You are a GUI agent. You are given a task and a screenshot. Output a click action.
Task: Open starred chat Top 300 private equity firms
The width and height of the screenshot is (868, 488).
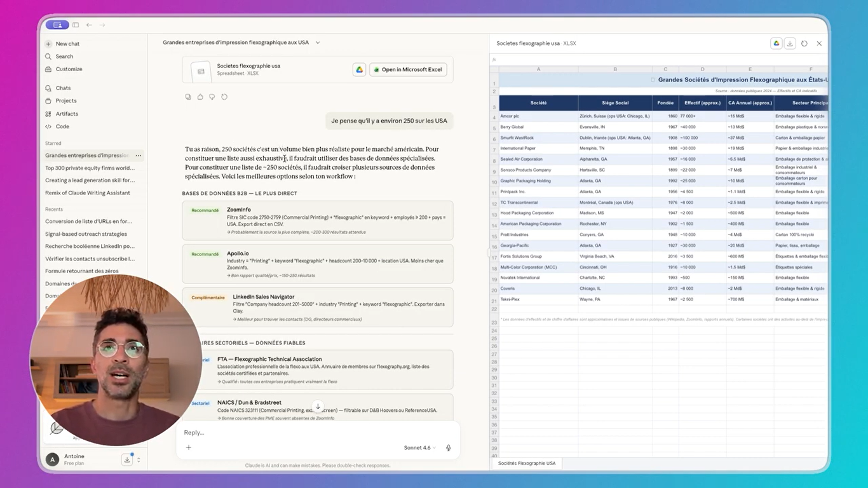pos(90,168)
